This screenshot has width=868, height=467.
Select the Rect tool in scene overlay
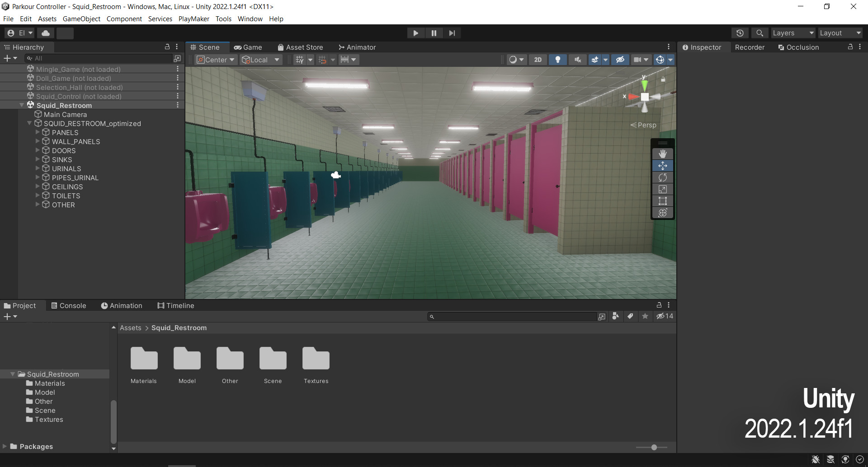click(662, 201)
